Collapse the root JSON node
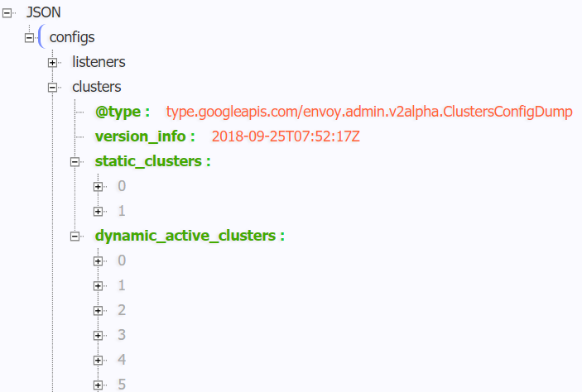582x392 pixels. tap(7, 12)
